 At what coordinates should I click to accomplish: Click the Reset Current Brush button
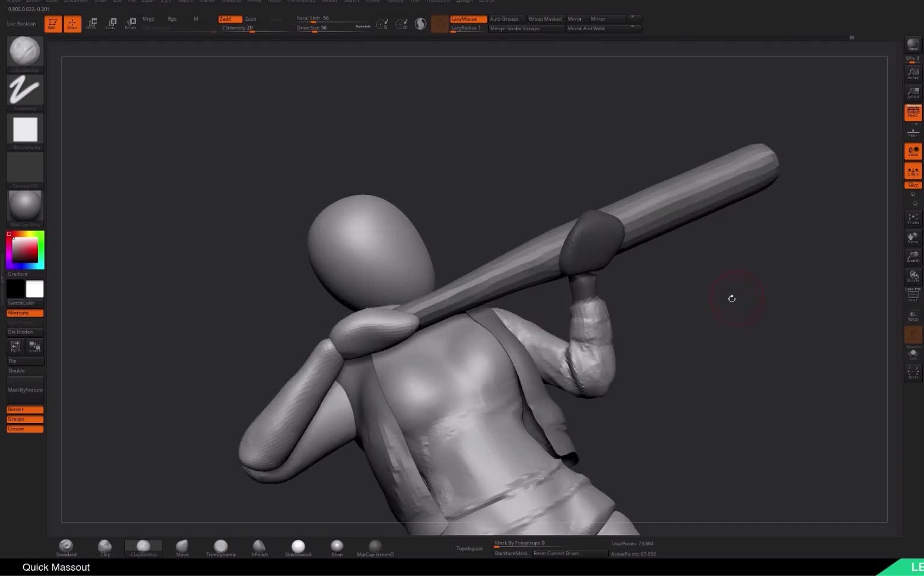pyautogui.click(x=568, y=553)
